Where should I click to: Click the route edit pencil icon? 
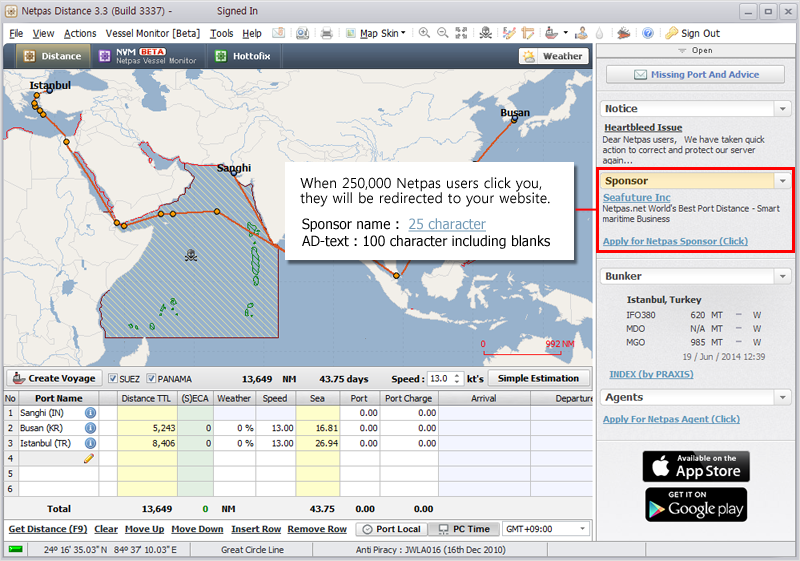(x=509, y=33)
